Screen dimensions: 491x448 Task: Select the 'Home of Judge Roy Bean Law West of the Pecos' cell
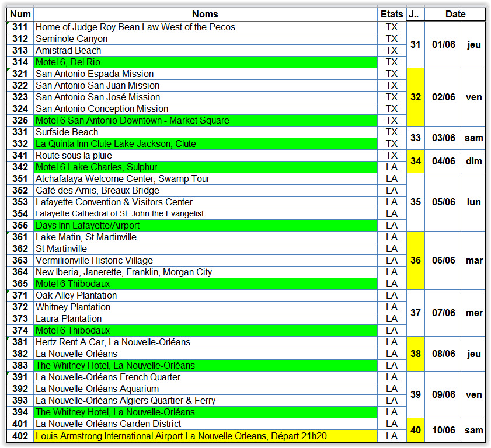pos(206,27)
